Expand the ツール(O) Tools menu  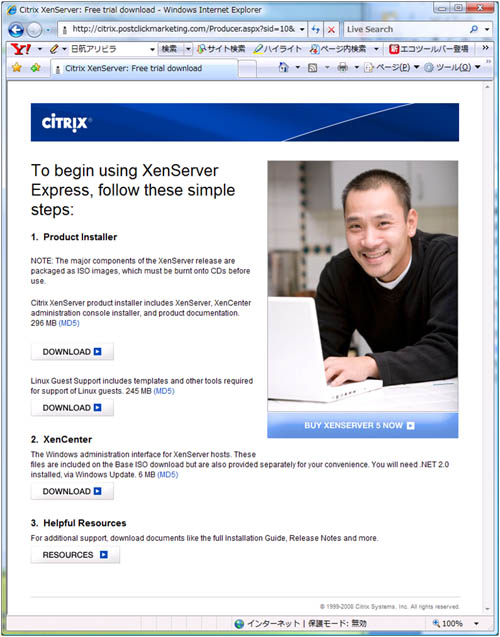pyautogui.click(x=452, y=68)
